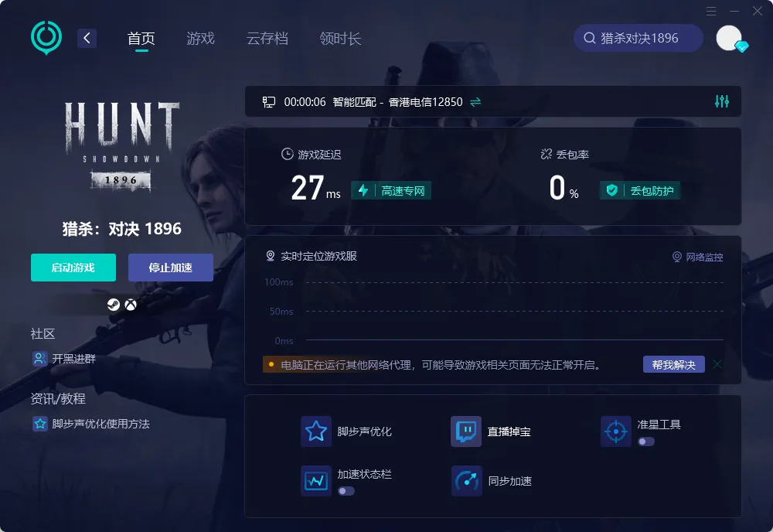Click the 同步加速 label
Screen dimensions: 773x532
(x=509, y=481)
